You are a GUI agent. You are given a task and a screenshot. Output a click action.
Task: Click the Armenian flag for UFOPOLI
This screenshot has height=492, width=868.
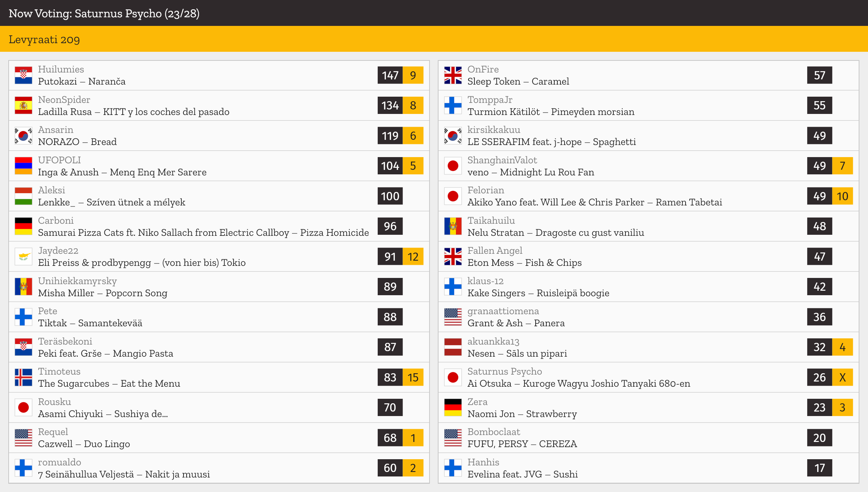[23, 166]
